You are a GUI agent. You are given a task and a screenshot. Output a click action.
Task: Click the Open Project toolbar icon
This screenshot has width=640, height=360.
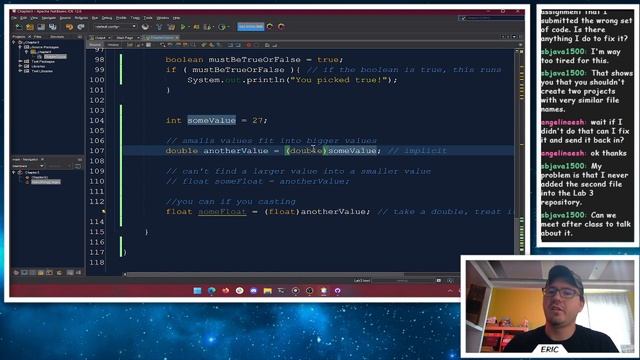click(41, 27)
